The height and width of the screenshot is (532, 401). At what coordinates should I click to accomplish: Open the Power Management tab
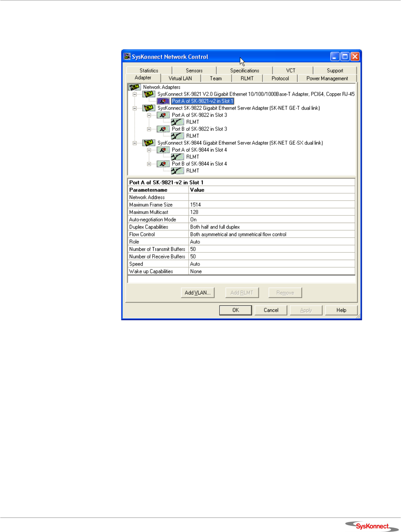point(327,78)
